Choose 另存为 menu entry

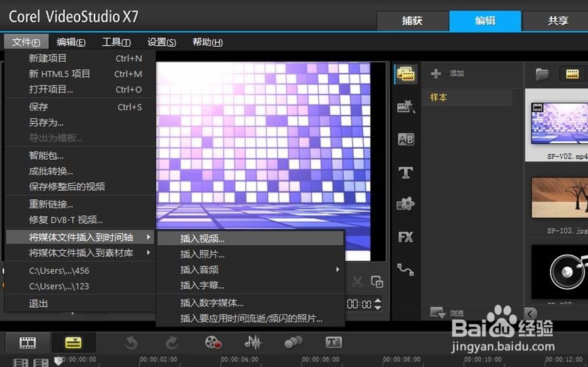pyautogui.click(x=80, y=122)
